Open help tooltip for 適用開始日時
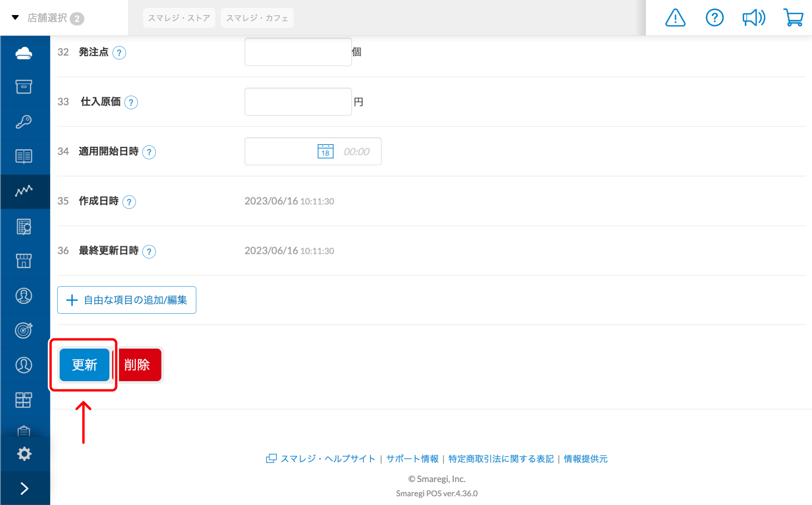Viewport: 812px width, 505px height. [149, 152]
